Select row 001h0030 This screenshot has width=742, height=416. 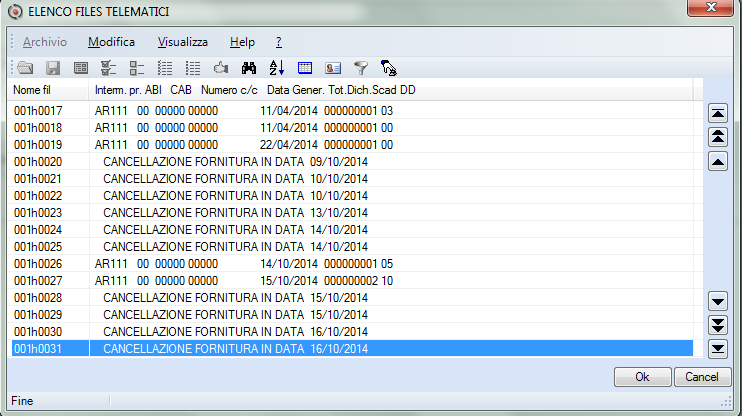352,332
